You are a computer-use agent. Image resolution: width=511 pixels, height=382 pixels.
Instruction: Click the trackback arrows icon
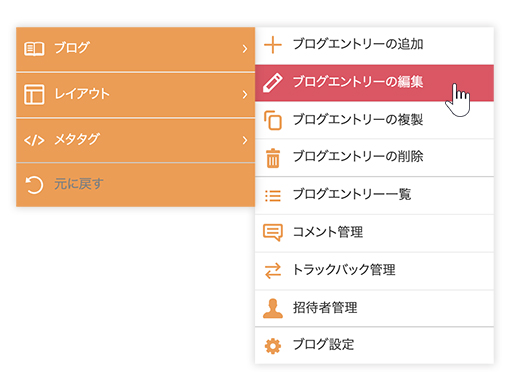273,271
